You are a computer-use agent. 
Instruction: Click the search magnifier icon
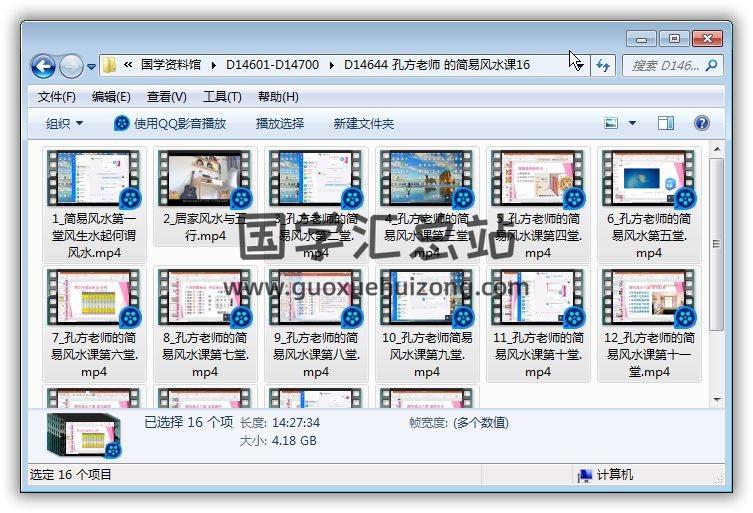click(x=711, y=66)
